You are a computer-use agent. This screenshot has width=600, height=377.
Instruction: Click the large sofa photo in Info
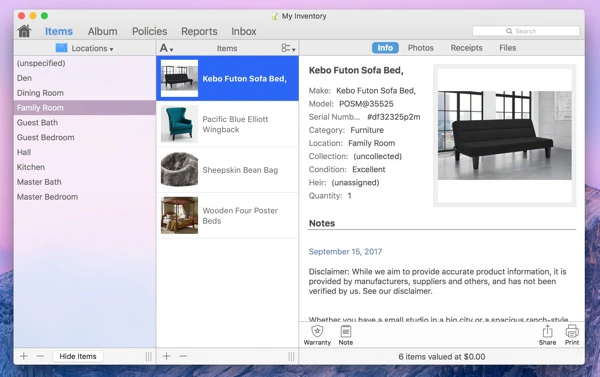(505, 135)
